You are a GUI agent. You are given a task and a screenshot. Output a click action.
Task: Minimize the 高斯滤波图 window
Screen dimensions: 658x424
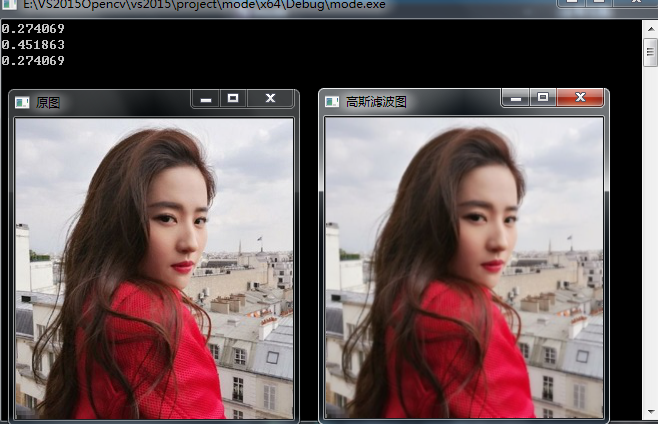[x=516, y=98]
